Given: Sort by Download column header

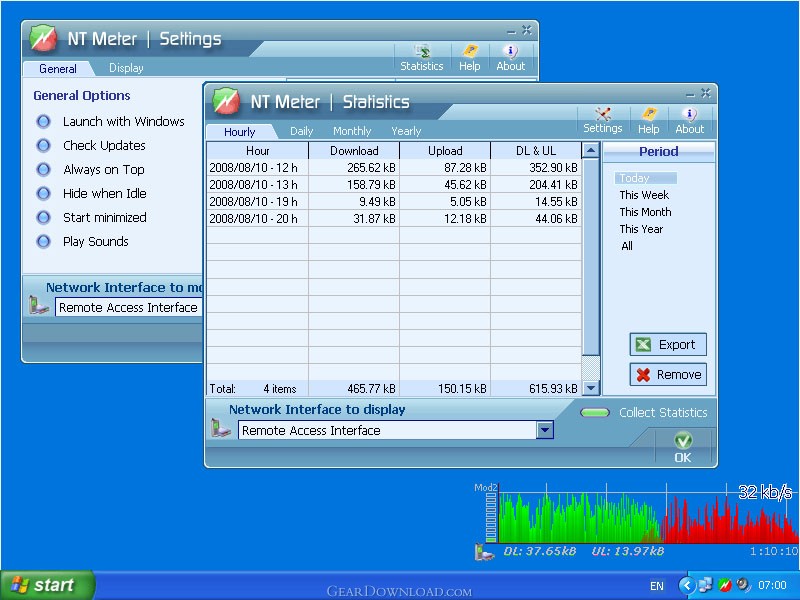Looking at the screenshot, I should coord(354,151).
